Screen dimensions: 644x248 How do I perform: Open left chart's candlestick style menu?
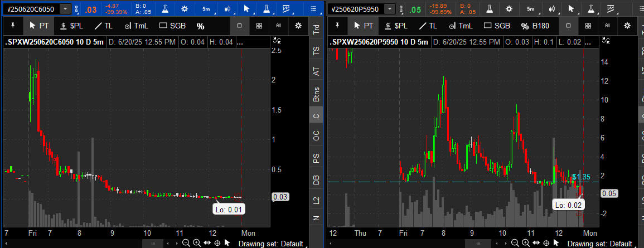tap(227, 9)
